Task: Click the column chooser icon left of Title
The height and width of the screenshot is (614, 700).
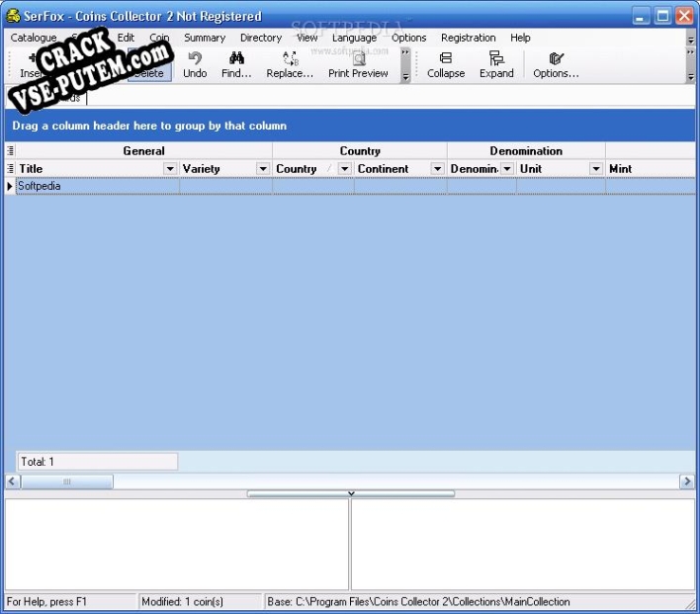Action: tap(10, 169)
